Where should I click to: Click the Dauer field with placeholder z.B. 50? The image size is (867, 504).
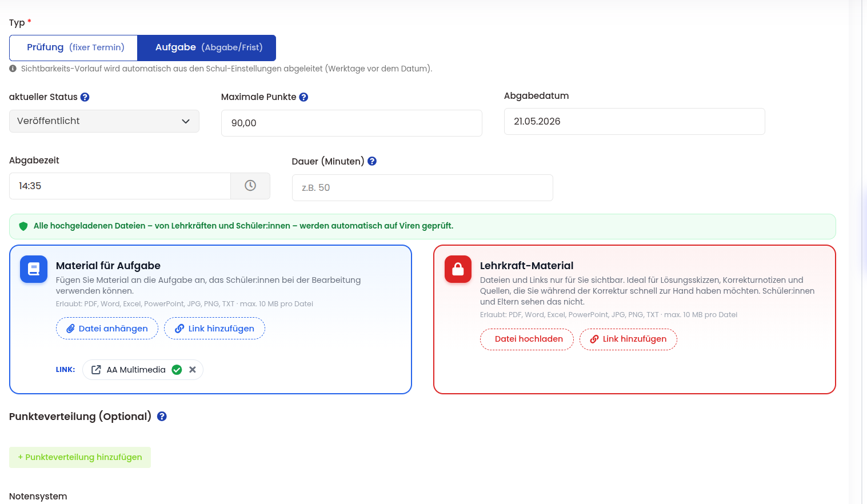pos(422,187)
